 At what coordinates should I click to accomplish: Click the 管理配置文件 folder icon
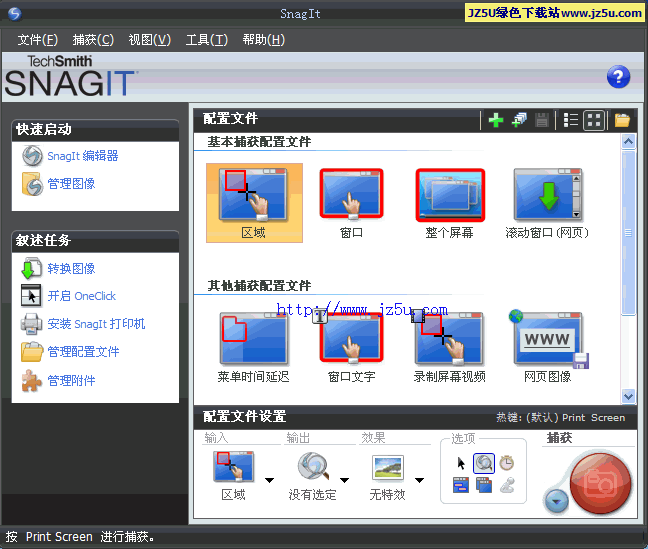pos(32,351)
